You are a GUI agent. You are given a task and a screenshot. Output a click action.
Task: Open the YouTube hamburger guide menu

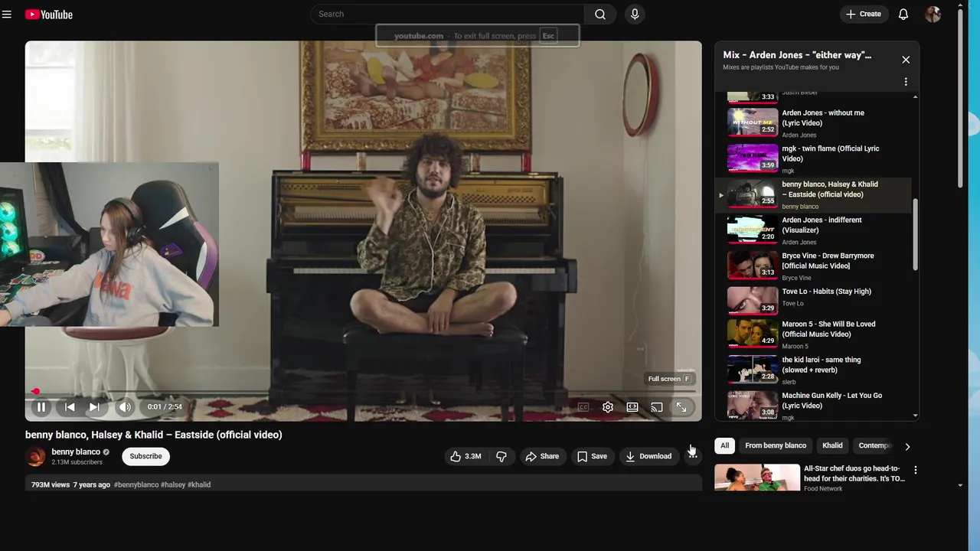(7, 14)
